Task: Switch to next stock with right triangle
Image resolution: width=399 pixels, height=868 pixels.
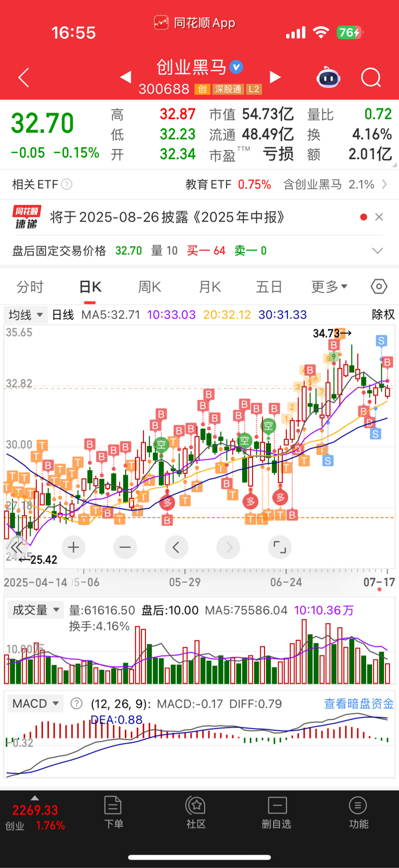Action: click(x=275, y=77)
